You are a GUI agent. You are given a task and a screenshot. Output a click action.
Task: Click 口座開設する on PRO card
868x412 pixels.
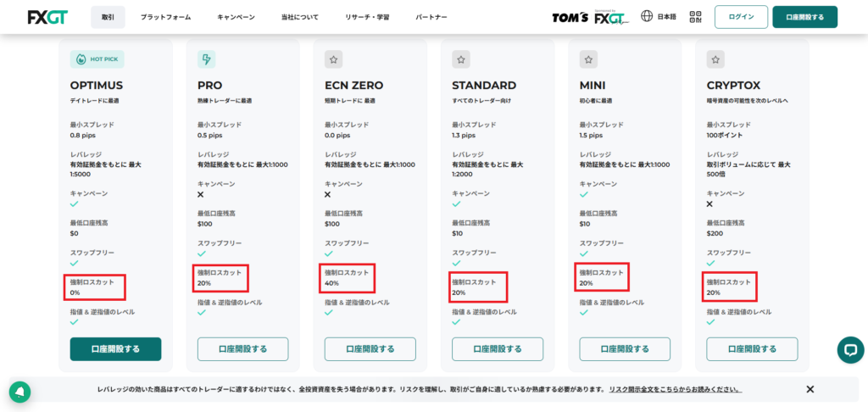(243, 349)
